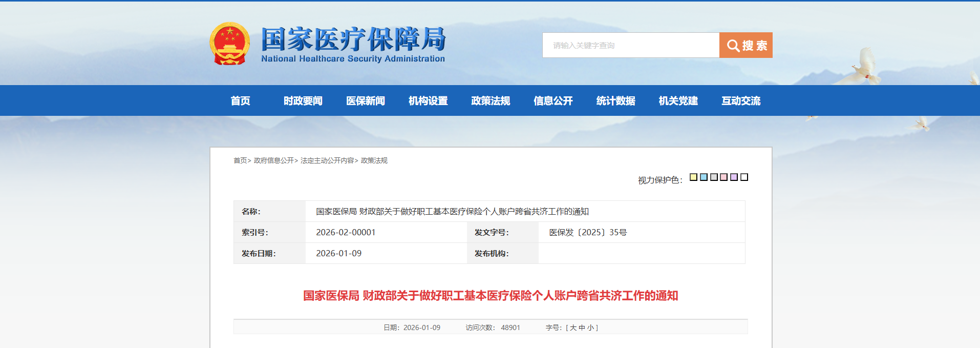Click the red article headline
This screenshot has width=980, height=348.
click(491, 296)
